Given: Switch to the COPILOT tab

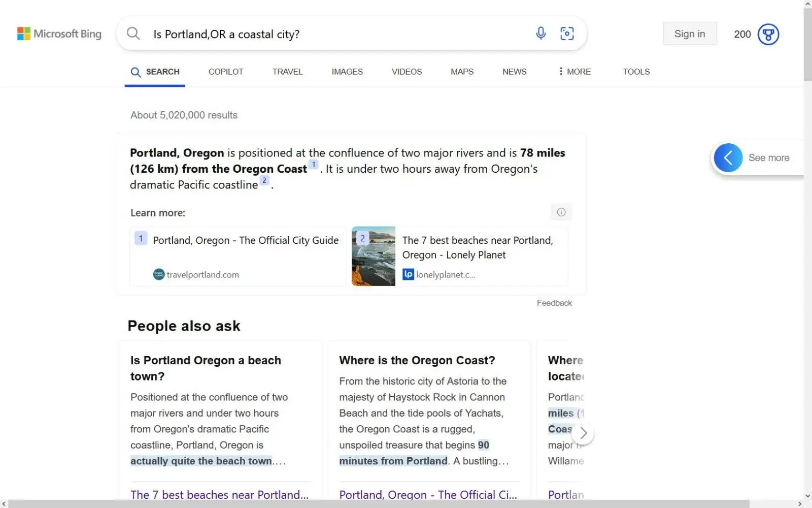Looking at the screenshot, I should tap(226, 72).
